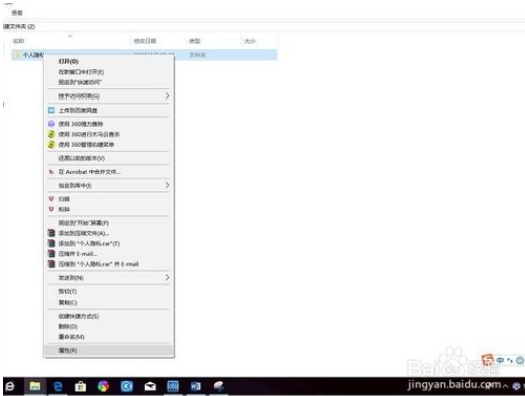
Task: Sort by the 修改日期 column header
Action: [145, 41]
